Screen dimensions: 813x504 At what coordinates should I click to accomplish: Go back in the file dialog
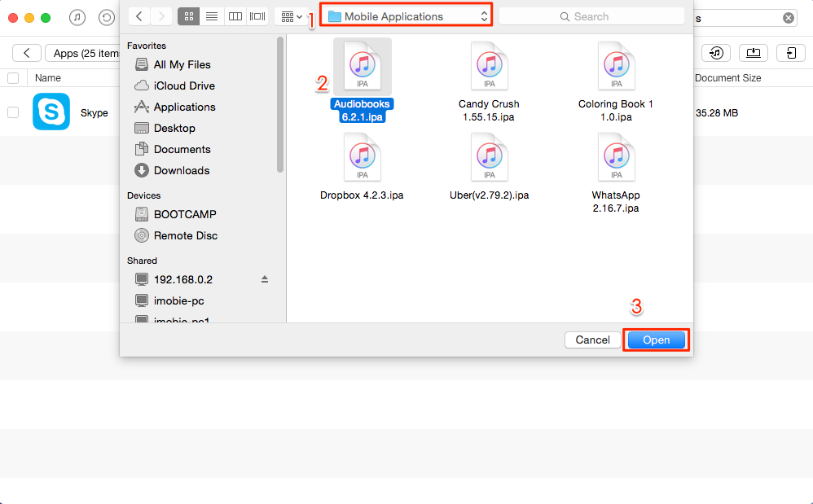click(139, 16)
